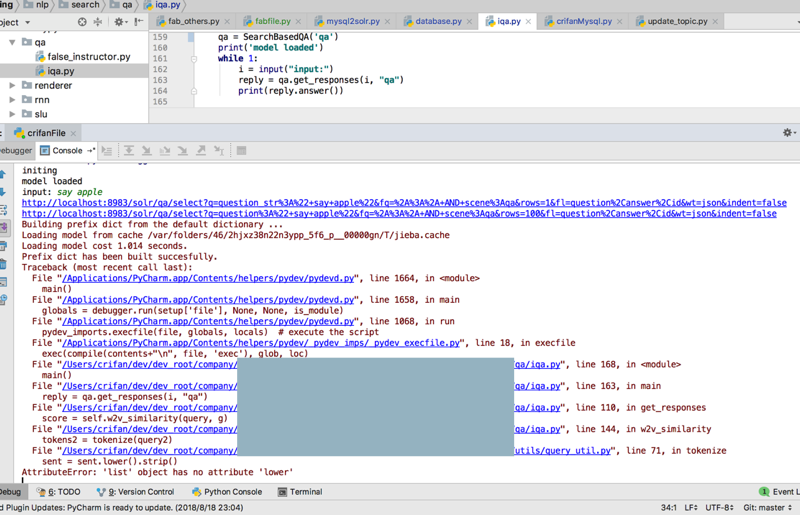Viewport: 800px width, 515px height.
Task: Open the Terminal tool window
Action: (x=300, y=492)
